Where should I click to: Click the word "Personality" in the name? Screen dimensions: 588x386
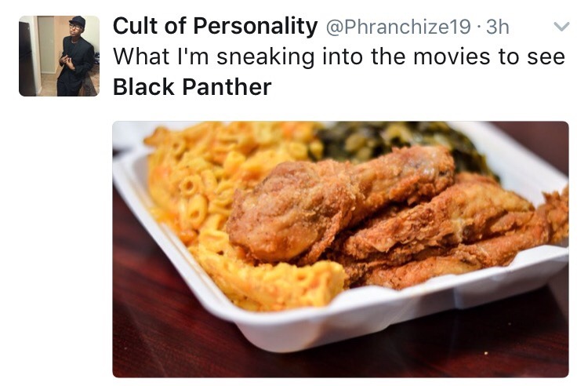pos(256,27)
